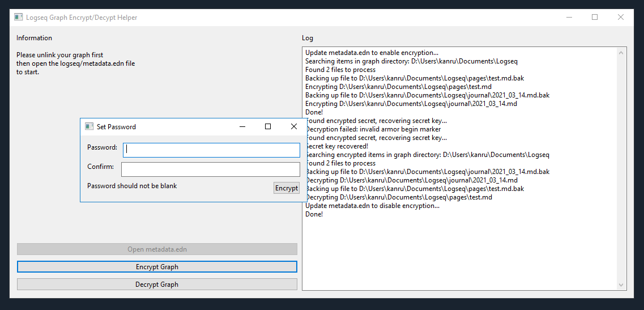644x310 pixels.
Task: Click 'Decrypting ...pages\test.md' log line
Action: (x=398, y=197)
